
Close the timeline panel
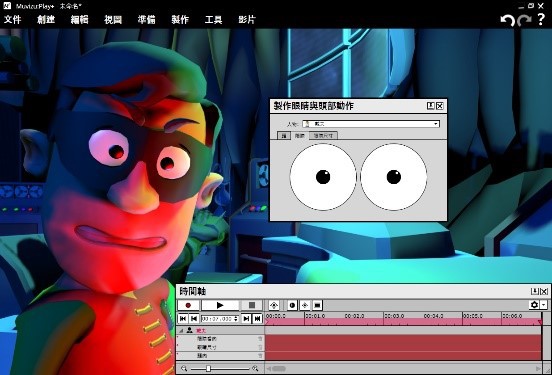[544, 291]
